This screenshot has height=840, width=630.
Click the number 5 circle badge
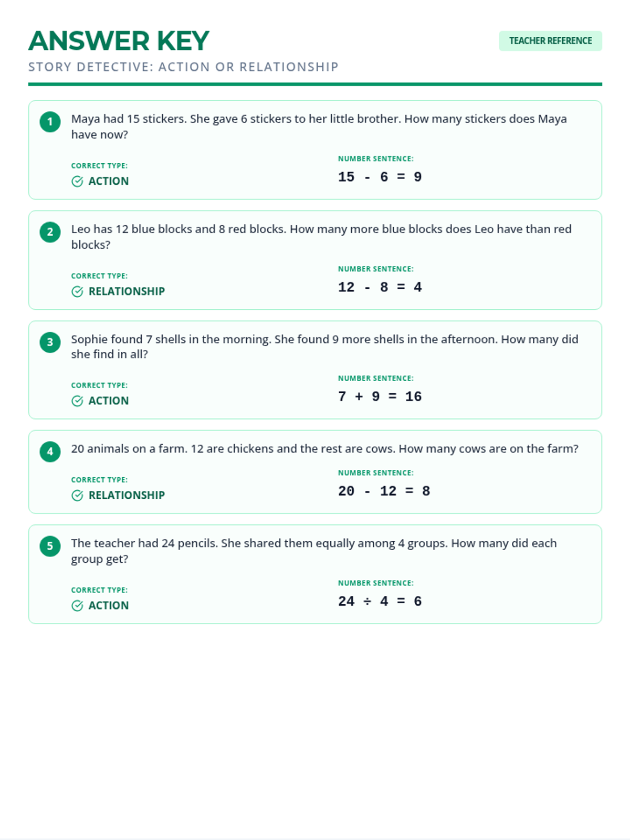(x=50, y=546)
